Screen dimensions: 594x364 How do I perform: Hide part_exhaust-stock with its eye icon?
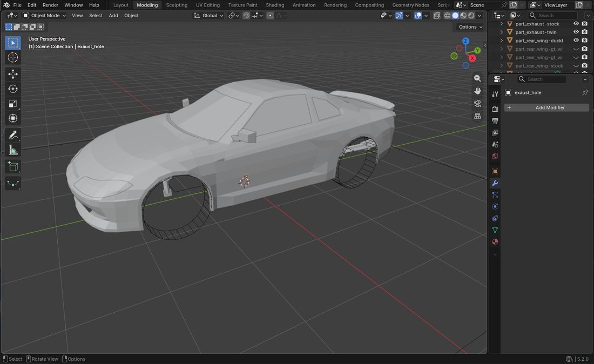click(576, 23)
